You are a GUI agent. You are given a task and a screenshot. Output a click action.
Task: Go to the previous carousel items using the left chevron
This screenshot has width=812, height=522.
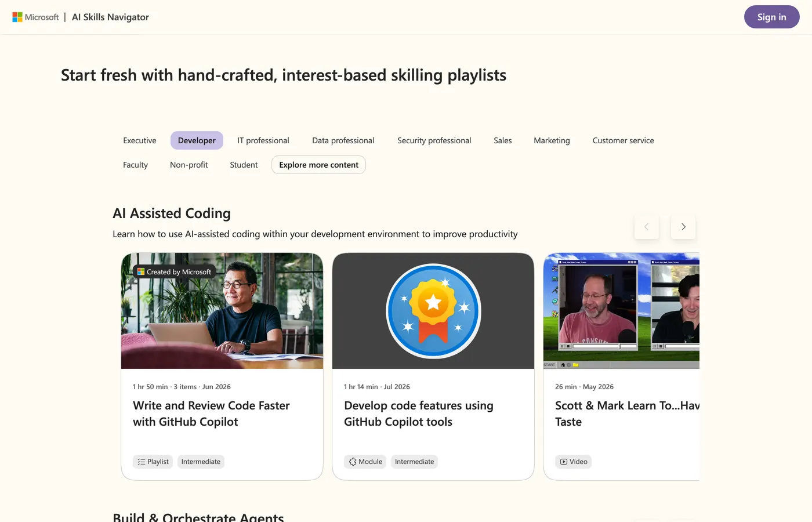(647, 227)
